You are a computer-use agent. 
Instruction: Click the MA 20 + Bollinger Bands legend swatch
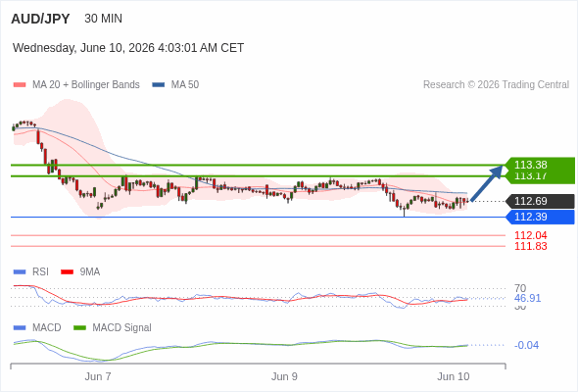pos(20,85)
